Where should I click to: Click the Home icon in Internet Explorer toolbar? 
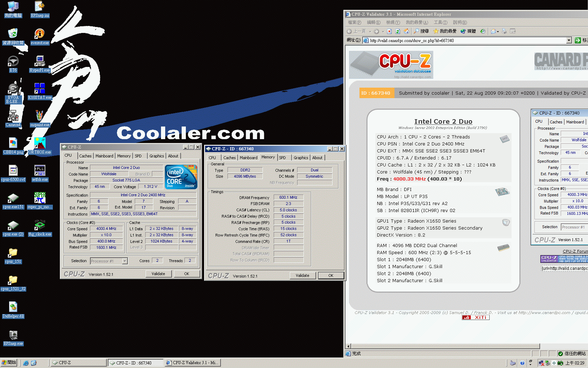click(406, 31)
